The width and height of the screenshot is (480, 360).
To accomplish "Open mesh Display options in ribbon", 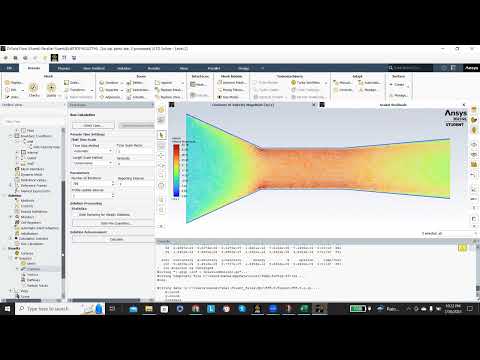I will (14, 82).
